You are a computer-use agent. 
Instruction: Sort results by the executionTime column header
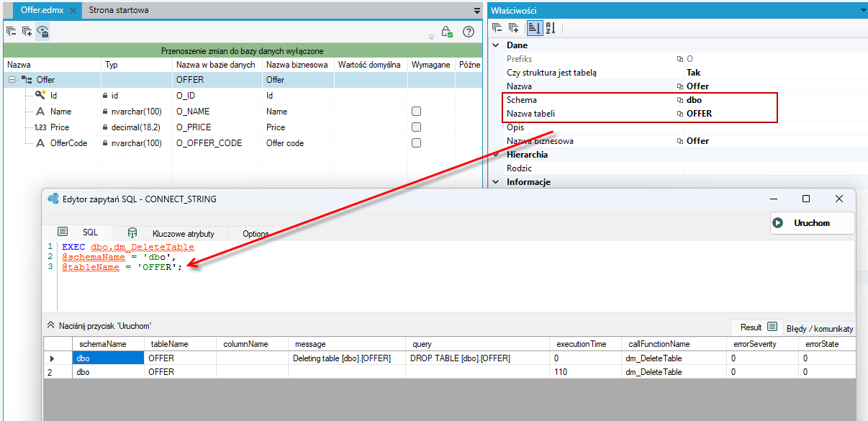pos(585,344)
